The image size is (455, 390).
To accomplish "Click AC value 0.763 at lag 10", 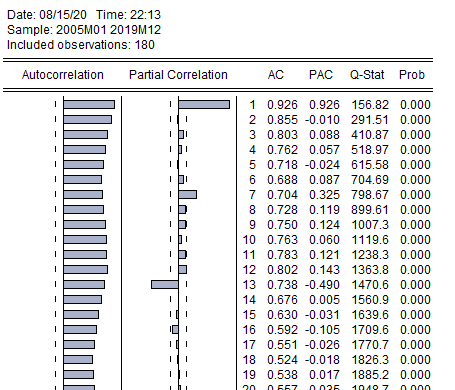I will pyautogui.click(x=282, y=240).
